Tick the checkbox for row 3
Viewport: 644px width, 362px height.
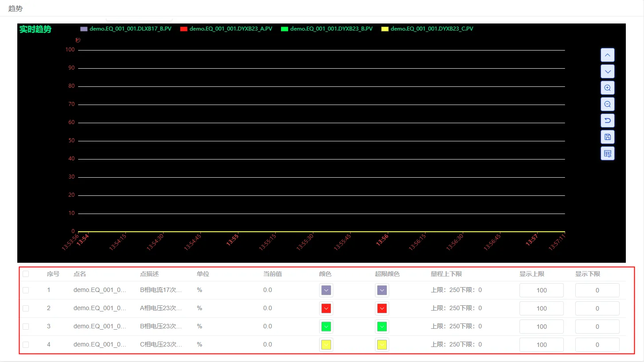click(x=26, y=327)
